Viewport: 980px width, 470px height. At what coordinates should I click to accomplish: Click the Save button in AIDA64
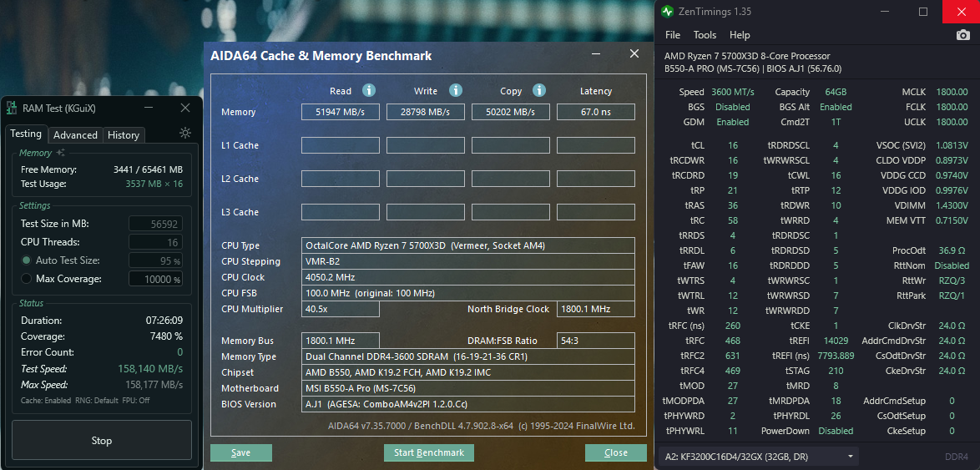click(241, 452)
